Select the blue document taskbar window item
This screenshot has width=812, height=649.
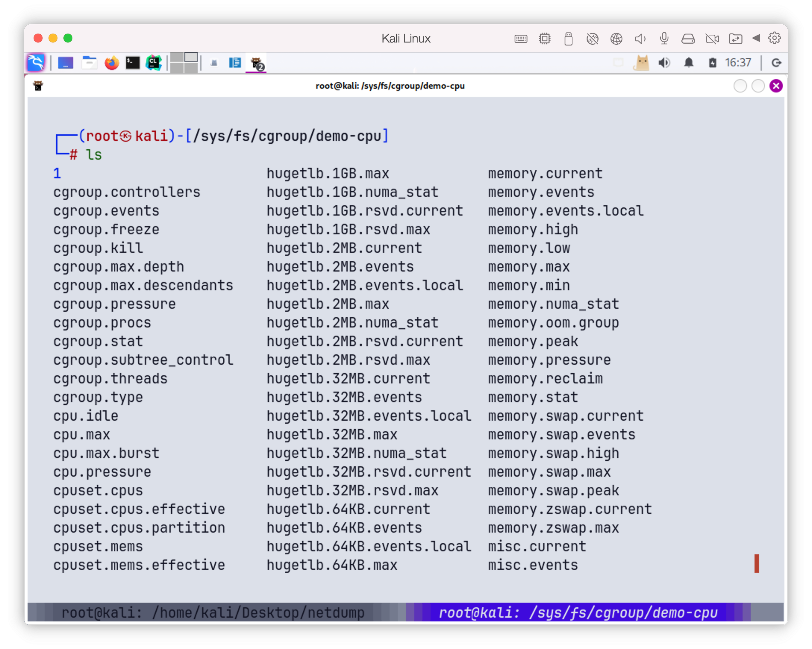pos(235,63)
